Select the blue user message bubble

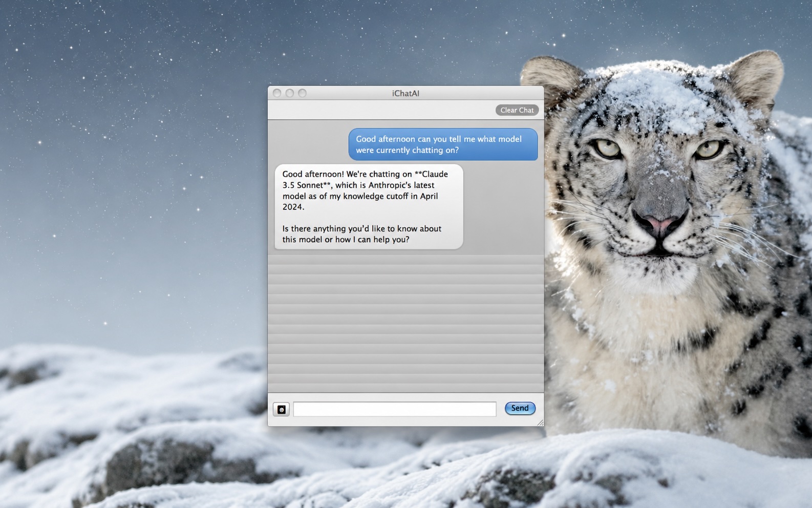(443, 144)
